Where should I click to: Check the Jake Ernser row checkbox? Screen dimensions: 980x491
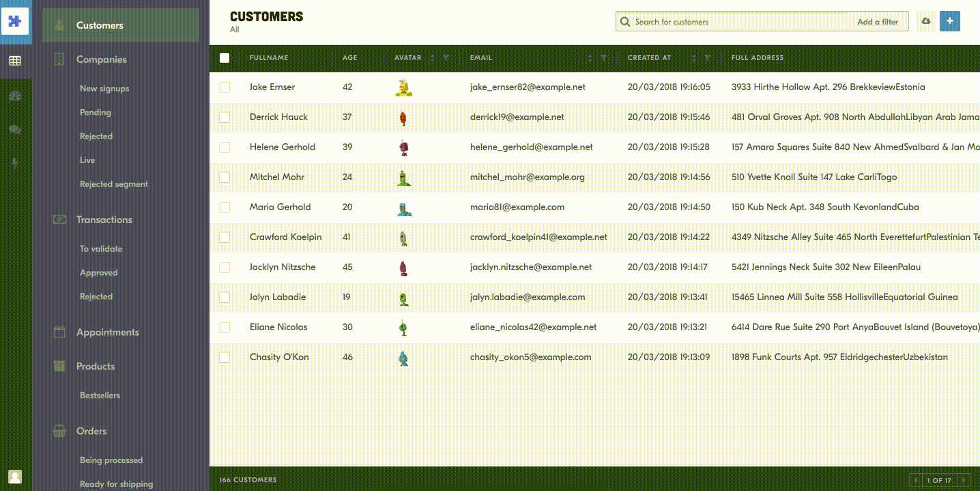pos(225,87)
